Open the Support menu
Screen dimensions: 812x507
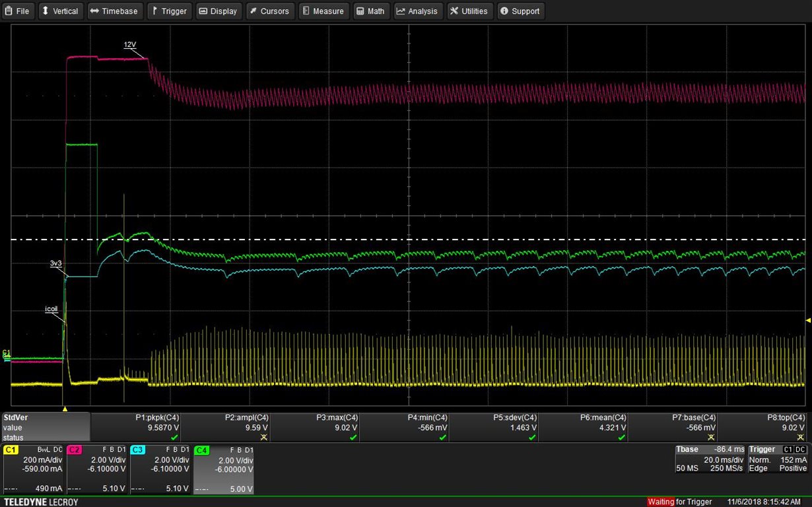pyautogui.click(x=520, y=11)
